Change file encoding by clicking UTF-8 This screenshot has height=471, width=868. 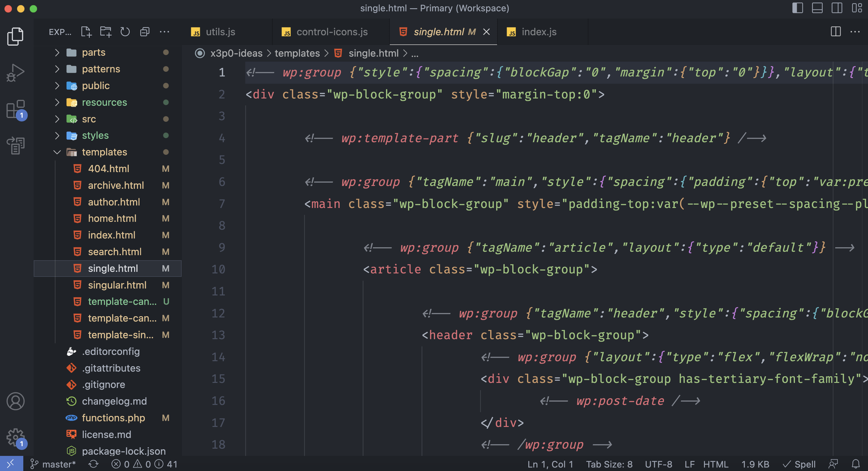[658, 463]
